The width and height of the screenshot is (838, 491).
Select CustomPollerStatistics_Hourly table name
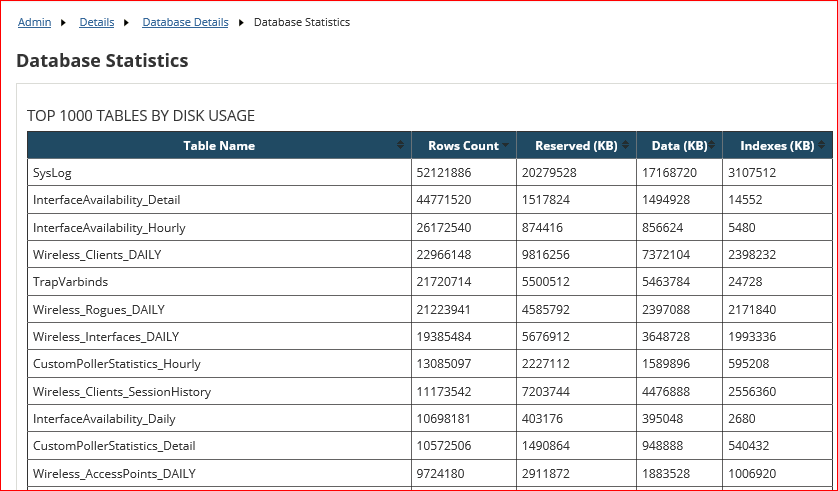coord(117,364)
